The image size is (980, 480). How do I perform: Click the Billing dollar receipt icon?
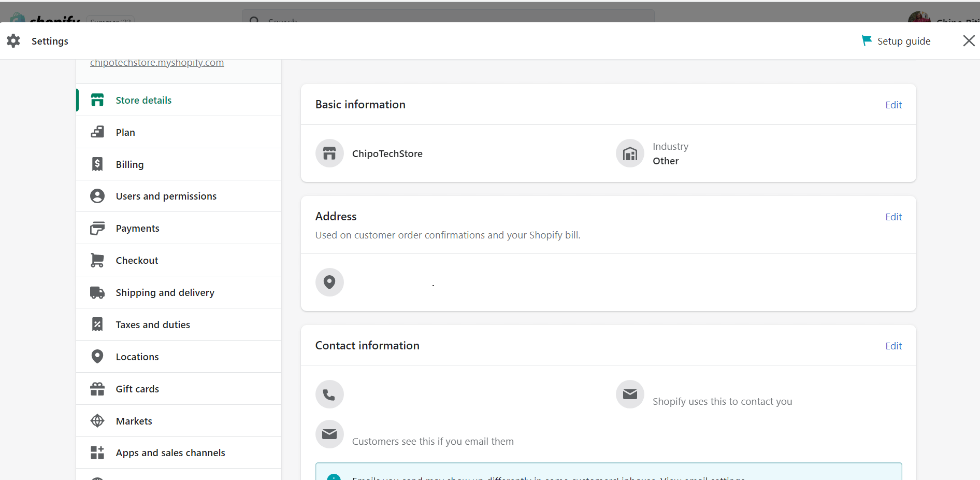click(97, 164)
